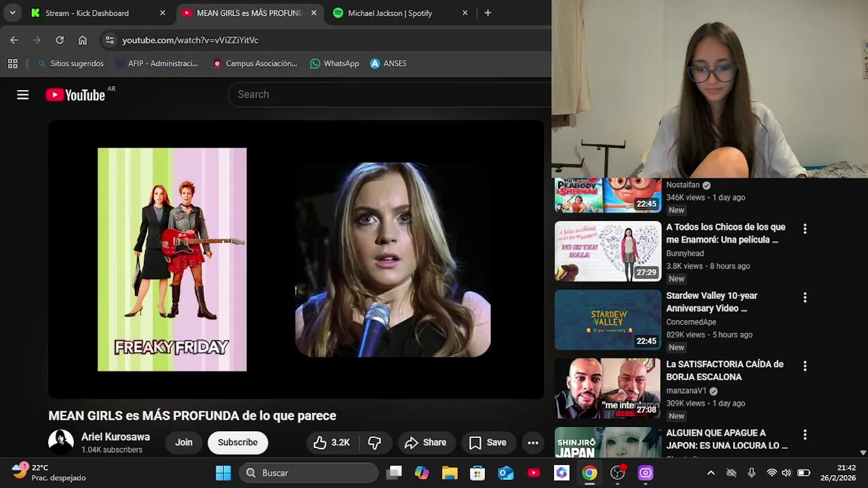Dislike the video
Screen dimensions: 868x488
tap(374, 443)
